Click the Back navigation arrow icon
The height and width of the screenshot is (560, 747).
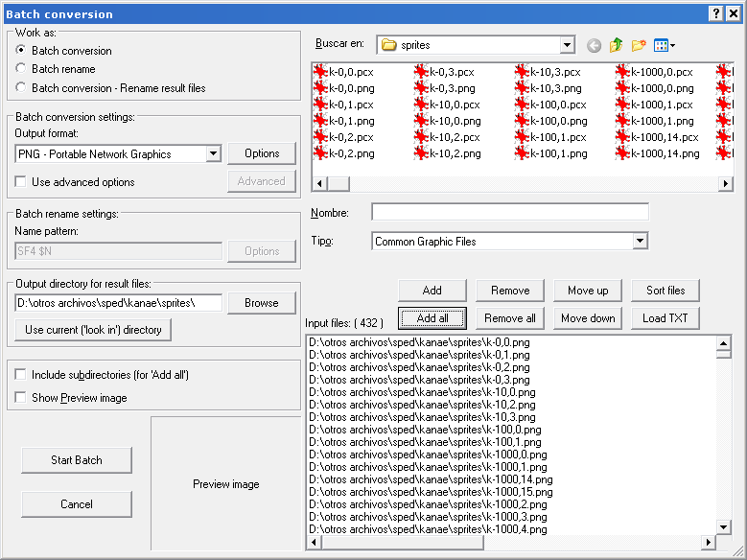point(595,45)
